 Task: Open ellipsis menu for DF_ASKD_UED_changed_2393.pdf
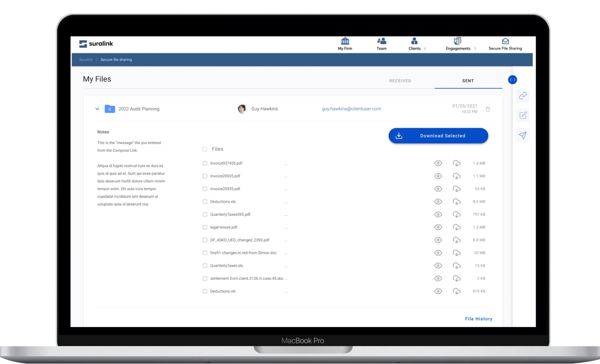[286, 241]
